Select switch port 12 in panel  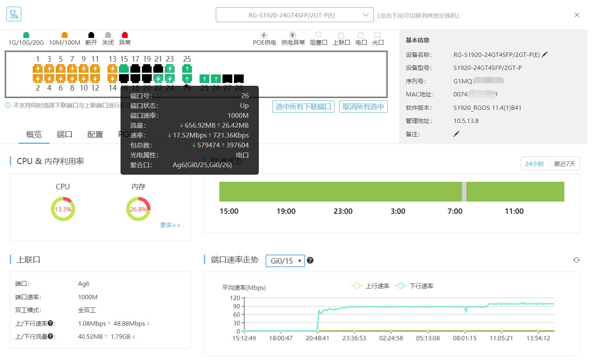(95, 79)
